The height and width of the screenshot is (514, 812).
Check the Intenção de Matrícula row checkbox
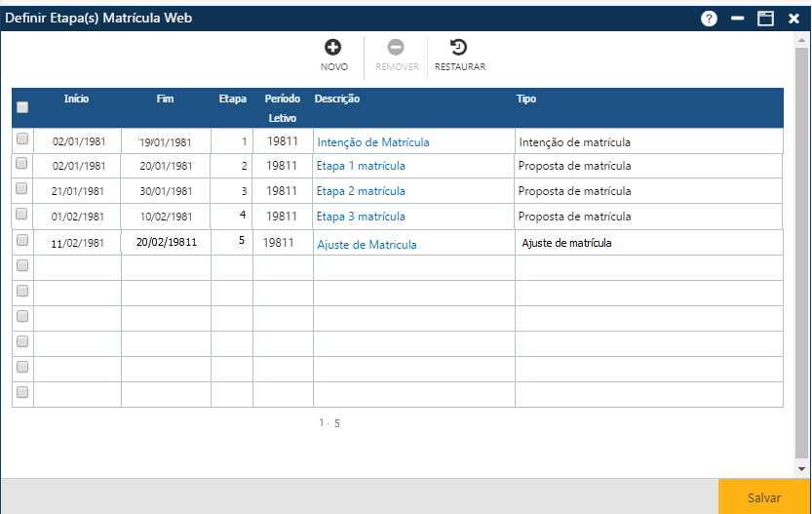22,139
